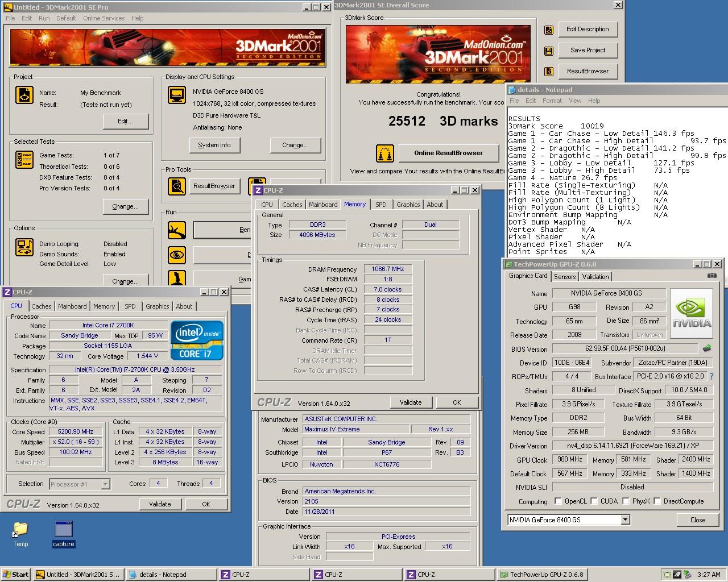Click OK in the CPU-Z processor window
The width and height of the screenshot is (728, 582).
(206, 504)
